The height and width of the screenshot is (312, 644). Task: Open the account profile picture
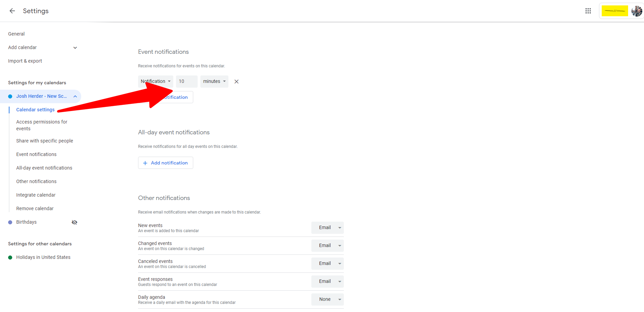pos(637,11)
